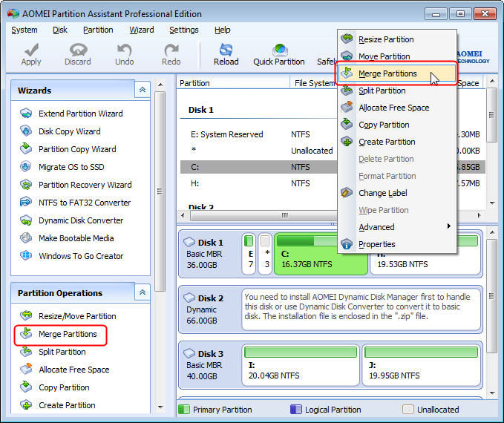Select the unallocated block on Disk 1
Screen dimensions: 504x423
(x=265, y=254)
